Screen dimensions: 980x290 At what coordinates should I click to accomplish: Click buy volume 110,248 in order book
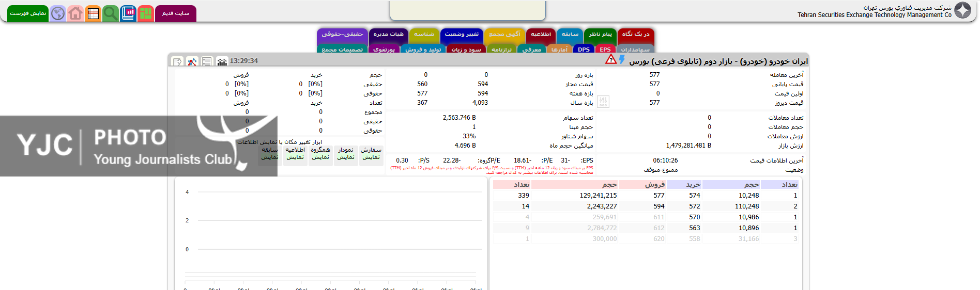747,206
